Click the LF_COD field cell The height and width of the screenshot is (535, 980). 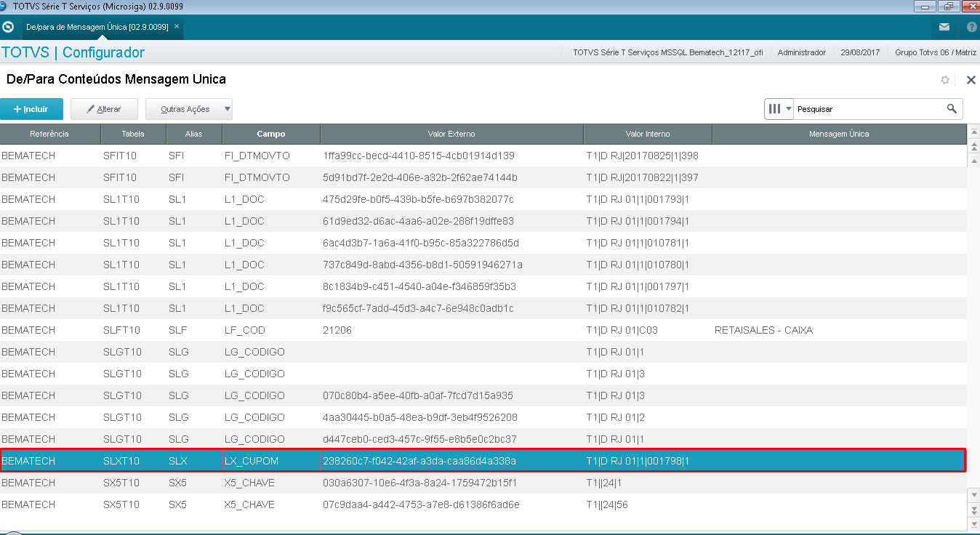pos(245,330)
